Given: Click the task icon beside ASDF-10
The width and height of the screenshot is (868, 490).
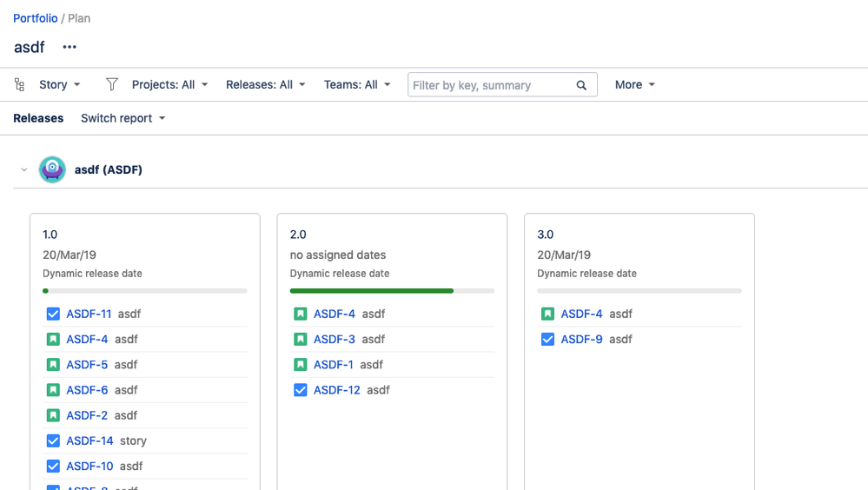Looking at the screenshot, I should tap(53, 467).
